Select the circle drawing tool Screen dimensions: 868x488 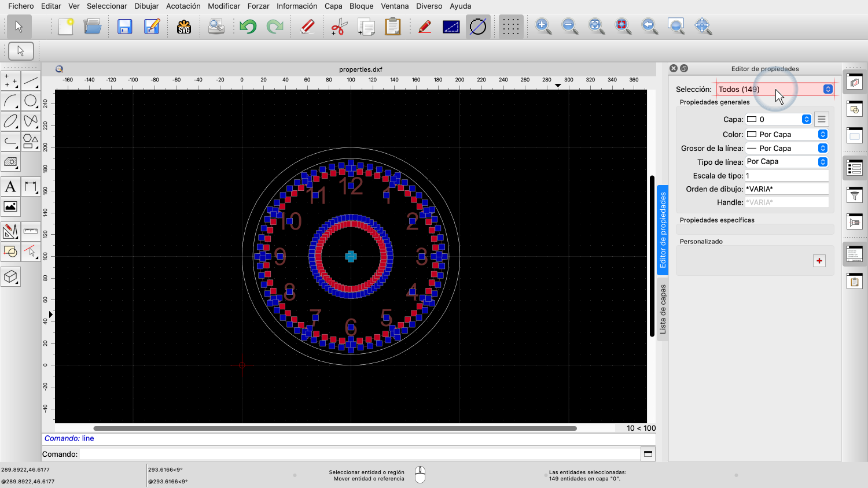click(x=31, y=101)
